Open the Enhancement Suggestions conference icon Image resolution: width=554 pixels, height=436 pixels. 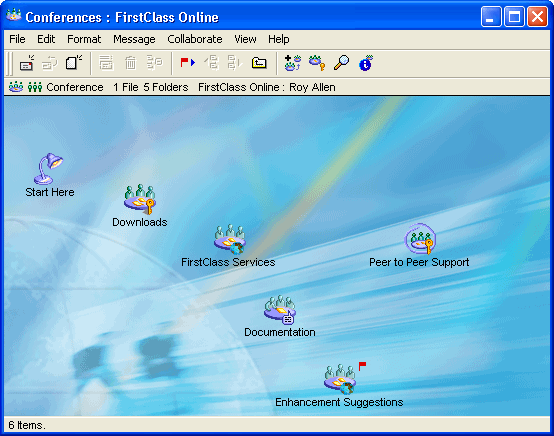point(340,379)
